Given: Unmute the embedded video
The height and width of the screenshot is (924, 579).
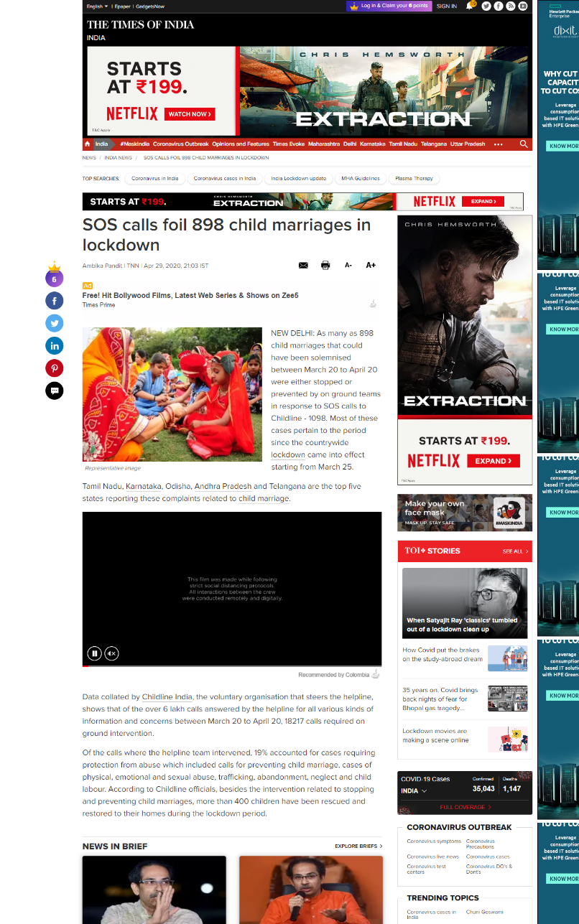Looking at the screenshot, I should coord(111,653).
